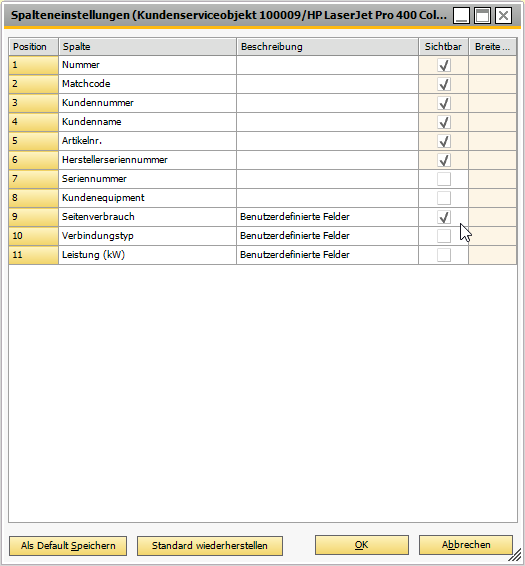Click the Leistung (kW) cell
The image size is (525, 566).
pos(147,254)
